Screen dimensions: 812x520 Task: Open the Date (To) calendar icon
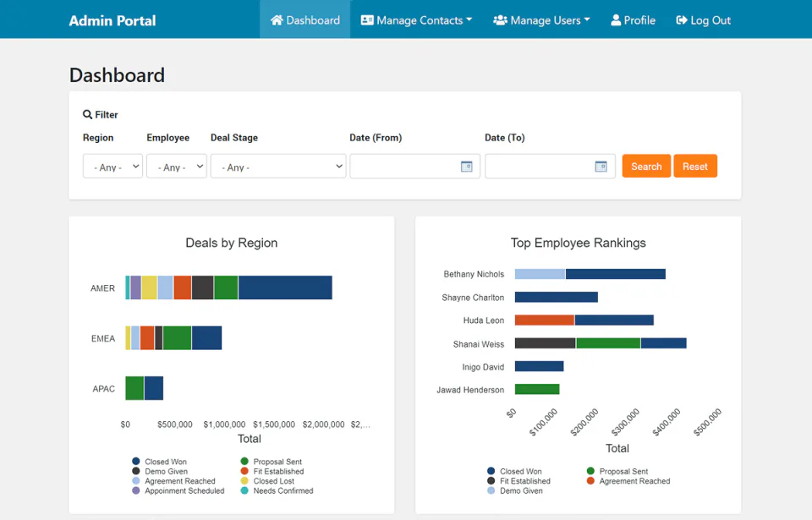point(601,167)
